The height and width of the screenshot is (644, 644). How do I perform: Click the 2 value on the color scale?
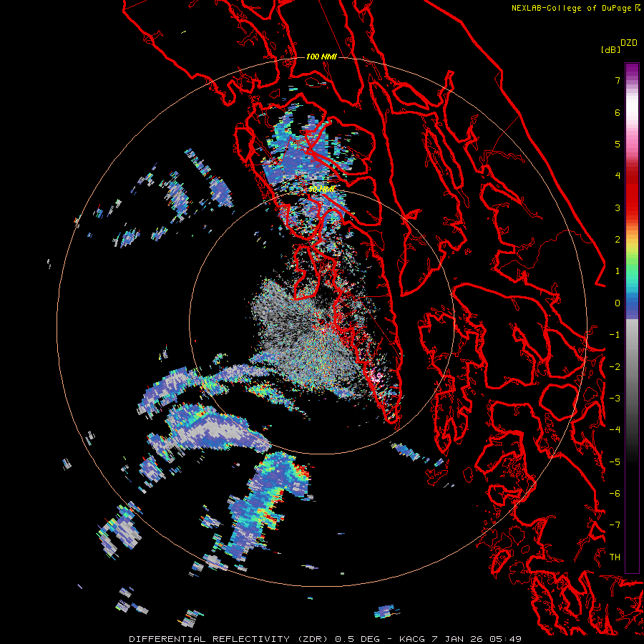tap(618, 240)
